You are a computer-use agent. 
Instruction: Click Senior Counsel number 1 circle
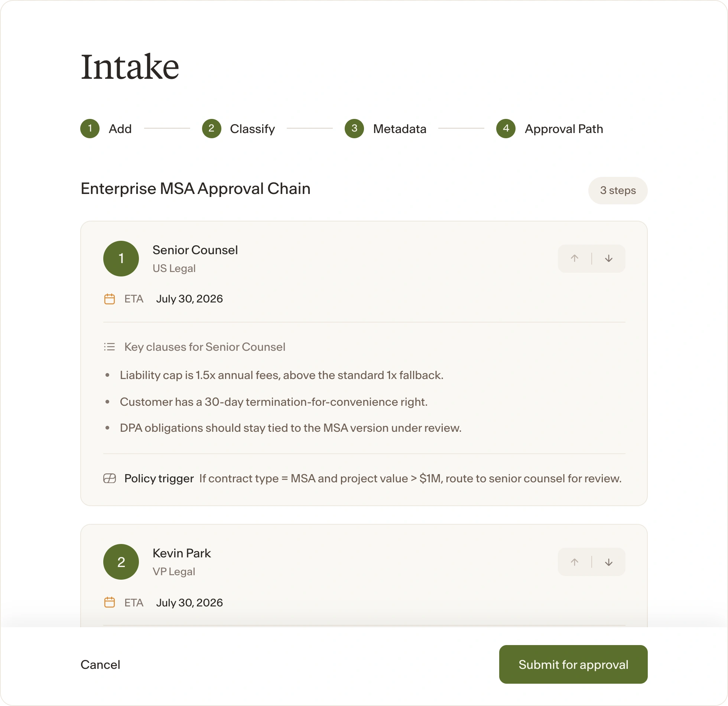pos(121,259)
